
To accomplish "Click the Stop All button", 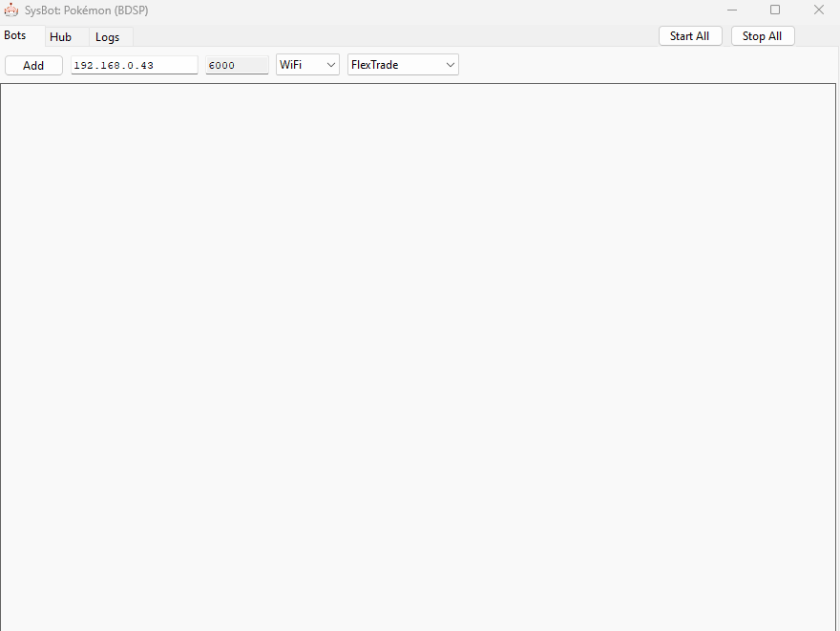I will [763, 36].
